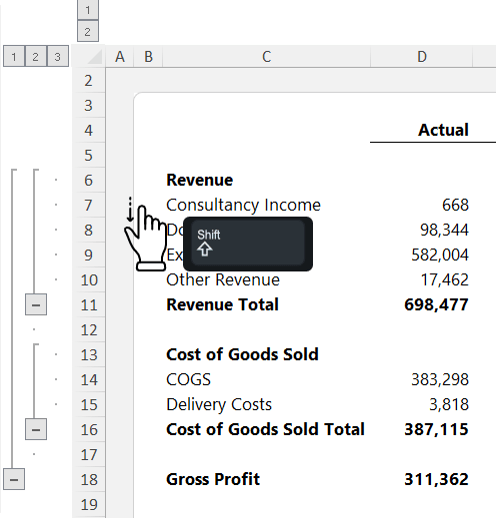
Task: Click row outline level 1 button
Action: pyautogui.click(x=14, y=57)
